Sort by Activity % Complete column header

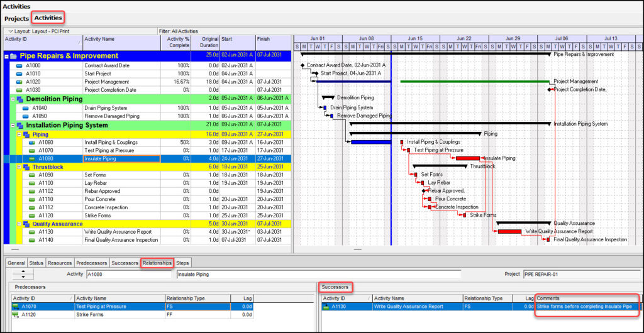pyautogui.click(x=176, y=43)
